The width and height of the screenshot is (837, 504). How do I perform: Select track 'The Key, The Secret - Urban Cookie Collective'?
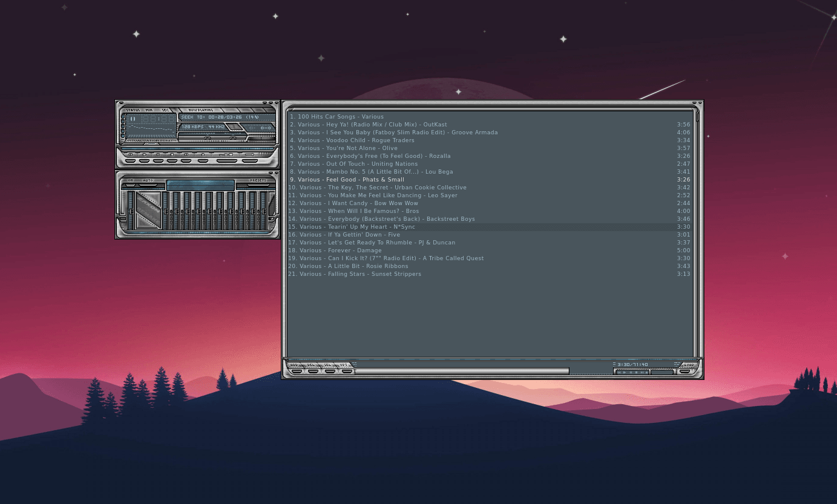tap(490, 188)
